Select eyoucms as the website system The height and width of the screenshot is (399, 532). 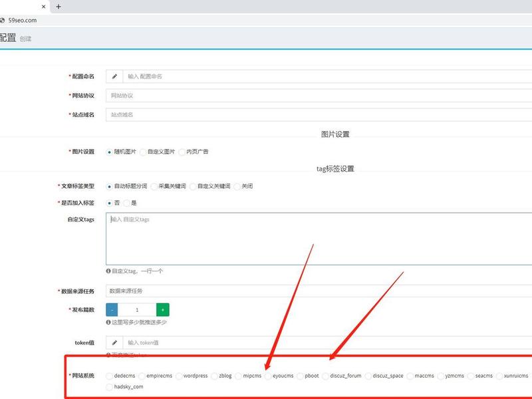tap(268, 376)
